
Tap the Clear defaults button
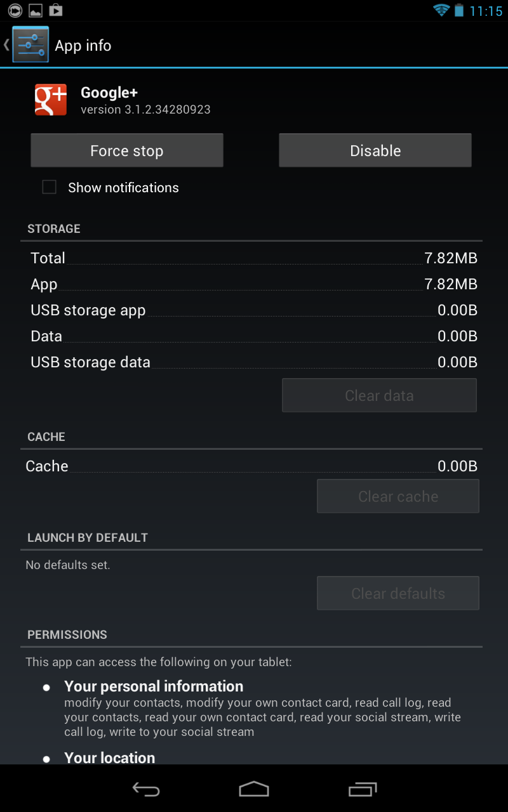(398, 593)
